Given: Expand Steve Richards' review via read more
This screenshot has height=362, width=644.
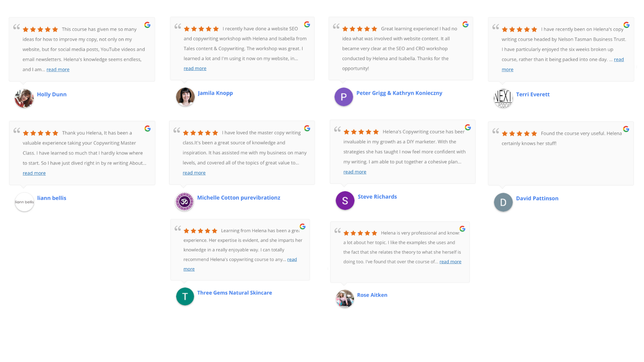Looking at the screenshot, I should pos(355,172).
